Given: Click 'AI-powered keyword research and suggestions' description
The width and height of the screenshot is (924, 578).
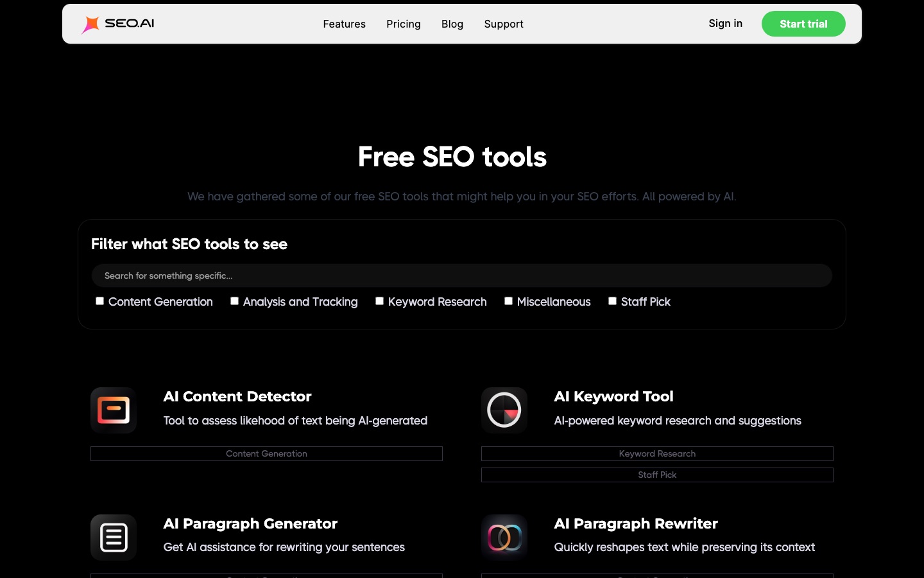Looking at the screenshot, I should pos(678,421).
